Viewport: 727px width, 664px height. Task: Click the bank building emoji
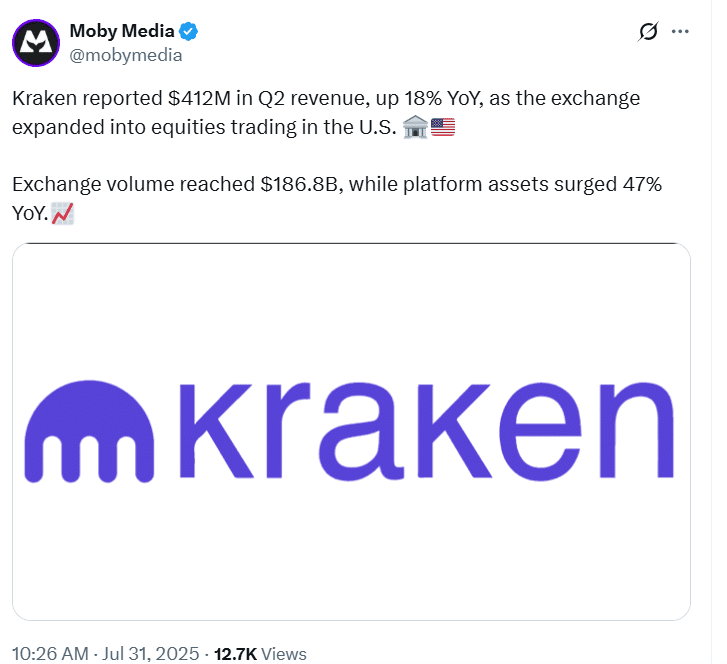coord(413,127)
